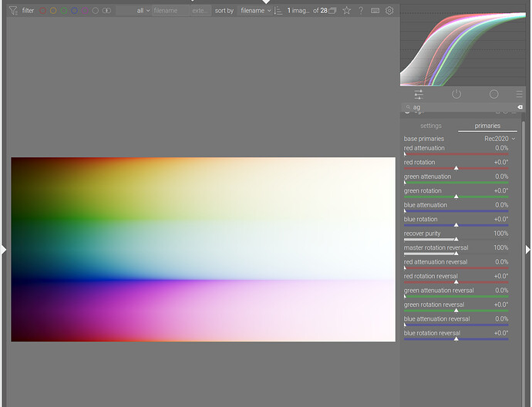
Task: Toggle the red color label filter
Action: click(x=42, y=11)
